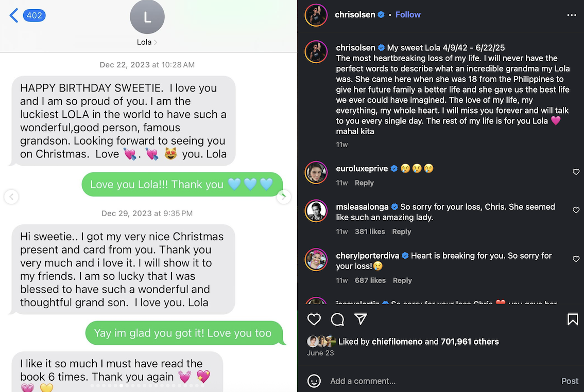Reply to euroluxeprive's comment

[364, 183]
